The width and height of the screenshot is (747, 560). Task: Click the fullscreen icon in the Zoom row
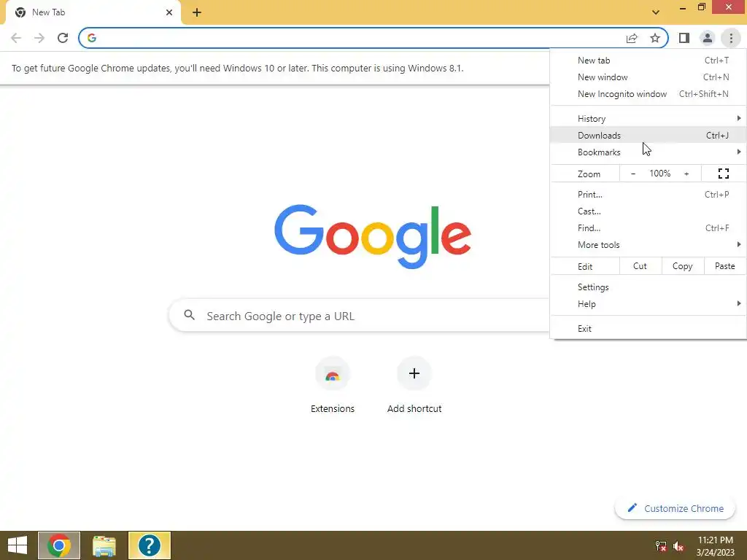point(723,174)
